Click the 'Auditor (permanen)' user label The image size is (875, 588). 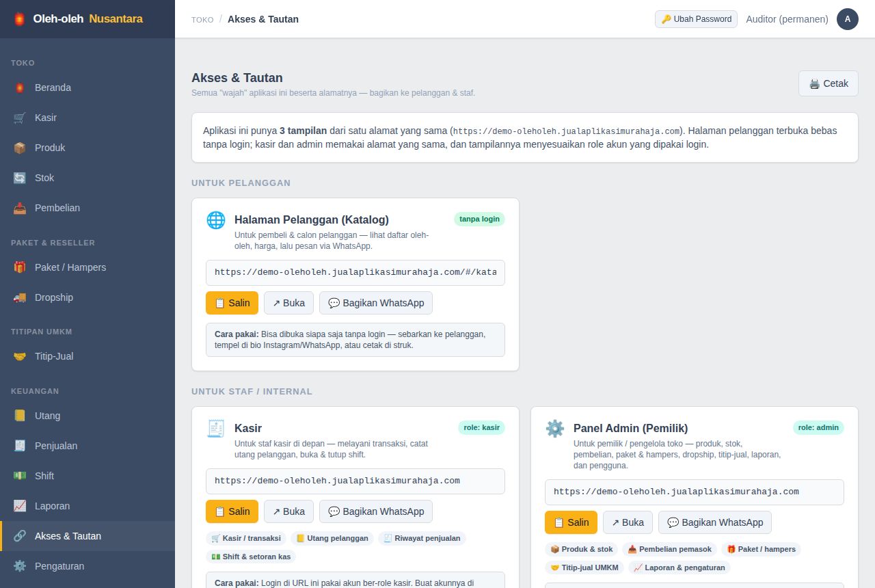pos(787,19)
